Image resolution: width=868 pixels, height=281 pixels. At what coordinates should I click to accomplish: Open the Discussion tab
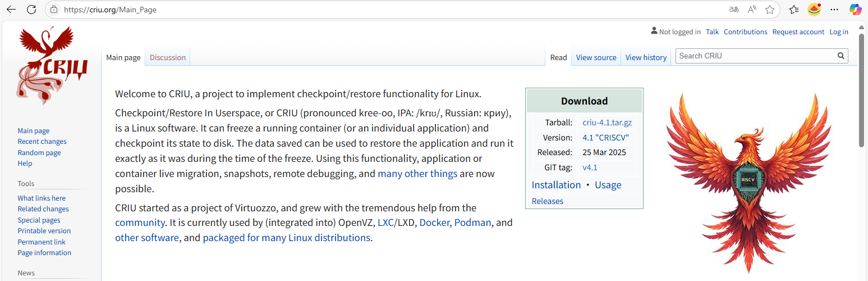click(168, 57)
